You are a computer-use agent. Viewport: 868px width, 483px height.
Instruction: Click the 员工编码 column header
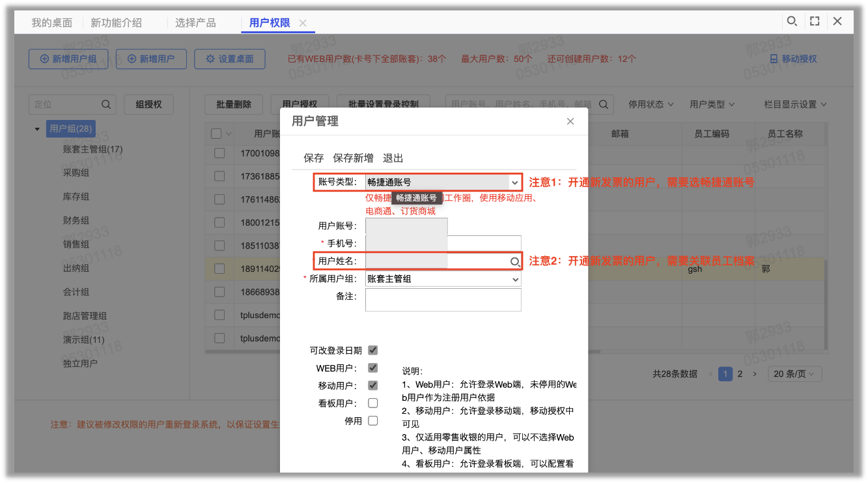coord(712,134)
